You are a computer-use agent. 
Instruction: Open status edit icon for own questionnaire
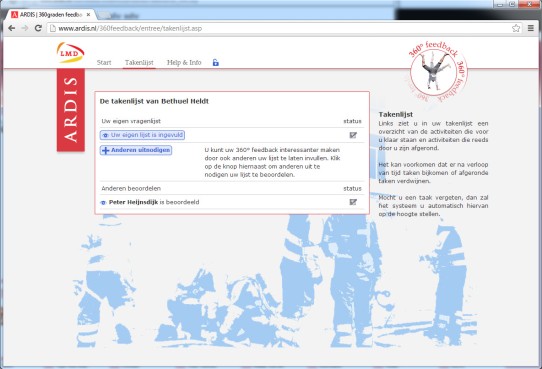353,135
